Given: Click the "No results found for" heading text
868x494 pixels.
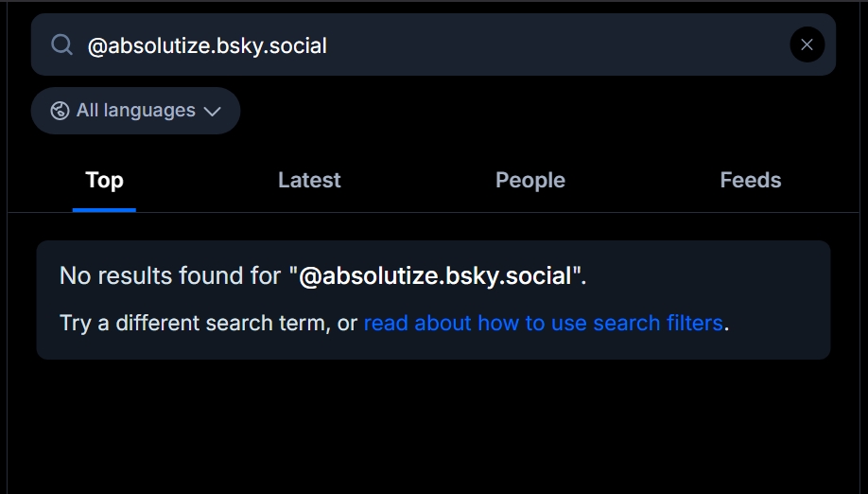Looking at the screenshot, I should click(x=170, y=275).
